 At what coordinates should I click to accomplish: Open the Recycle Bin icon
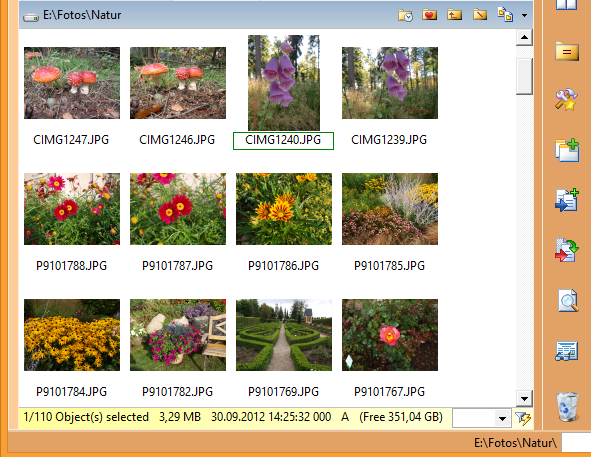(x=567, y=406)
